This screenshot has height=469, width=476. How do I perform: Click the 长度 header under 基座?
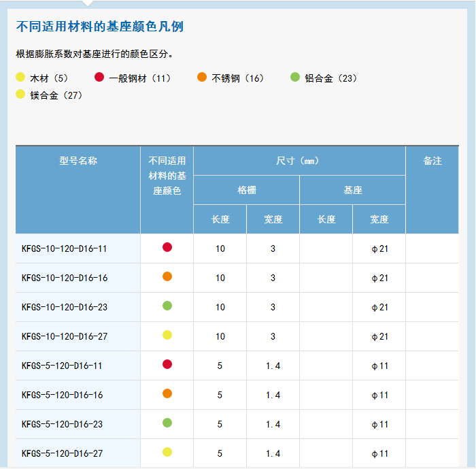click(326, 219)
